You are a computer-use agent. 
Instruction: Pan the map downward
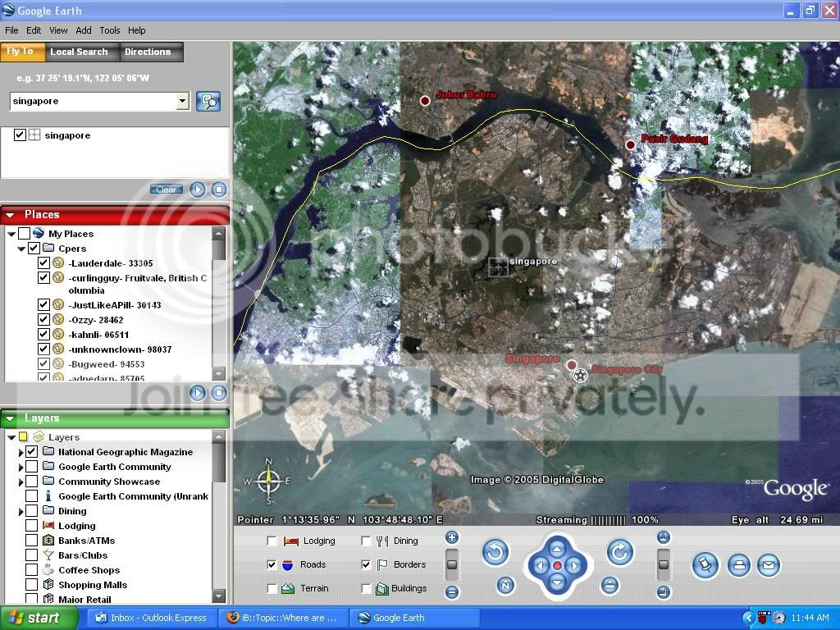click(557, 582)
